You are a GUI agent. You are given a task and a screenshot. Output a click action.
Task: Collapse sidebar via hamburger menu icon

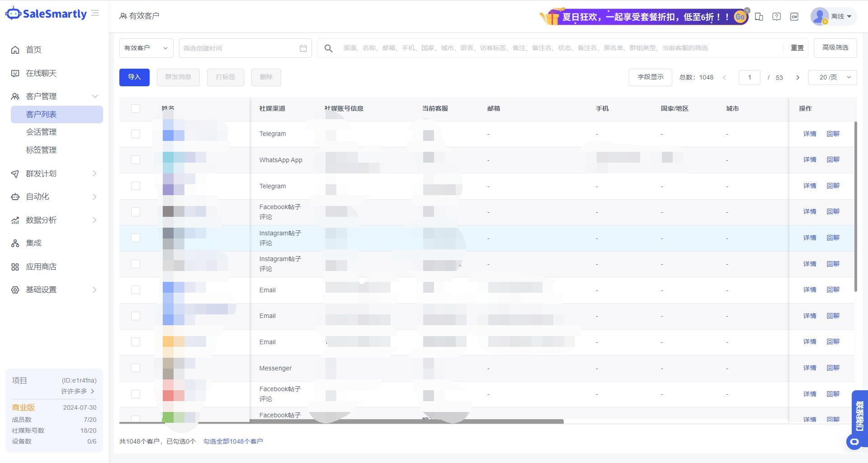click(x=95, y=14)
